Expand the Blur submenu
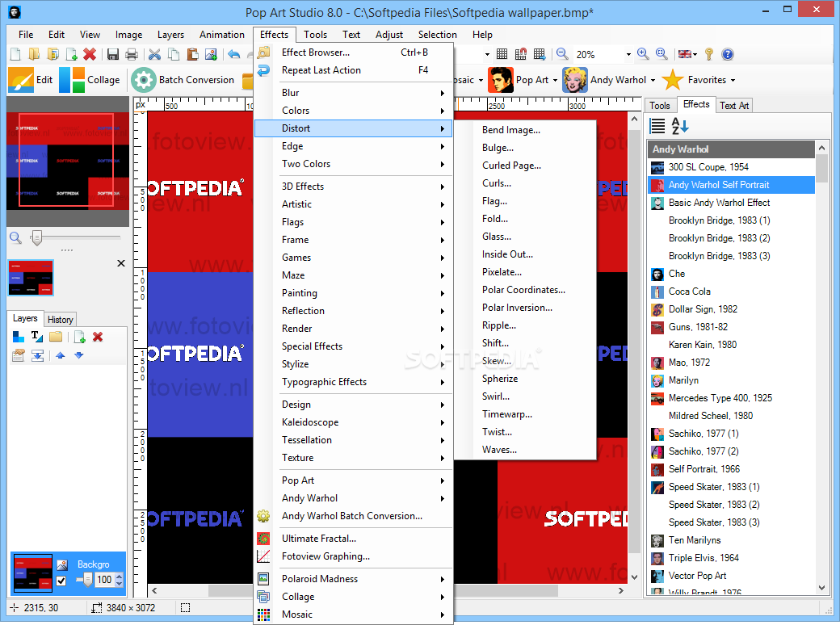The height and width of the screenshot is (625, 840). [x=353, y=93]
